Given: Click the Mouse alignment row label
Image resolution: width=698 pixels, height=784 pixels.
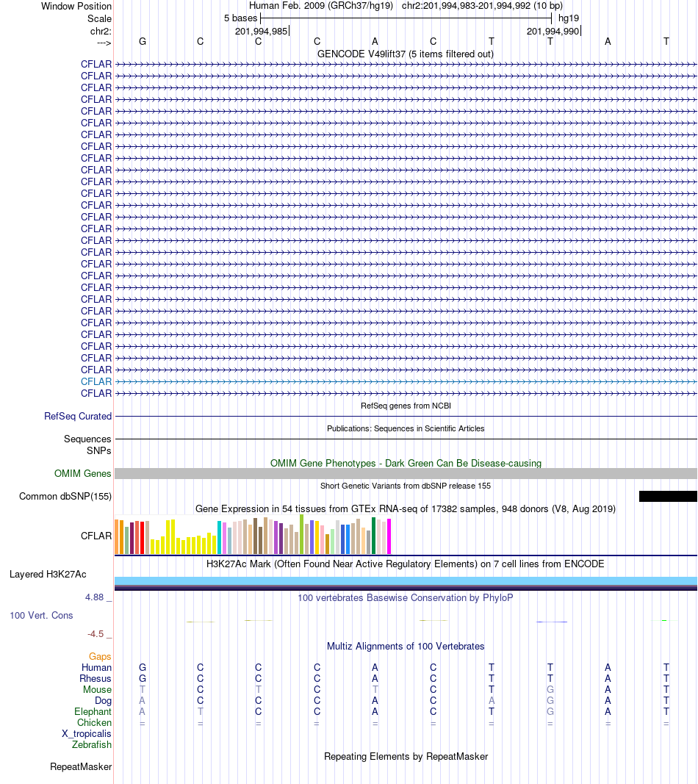Looking at the screenshot, I should [97, 689].
